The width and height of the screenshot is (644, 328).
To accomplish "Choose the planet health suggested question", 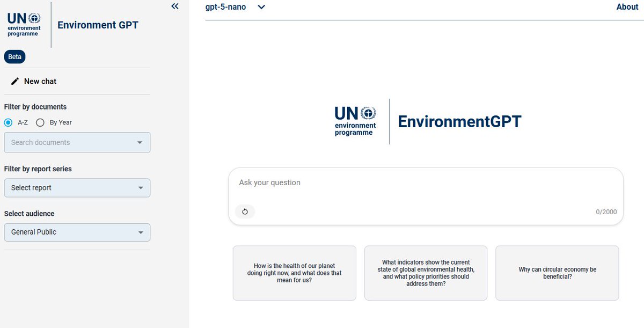I will coord(295,273).
